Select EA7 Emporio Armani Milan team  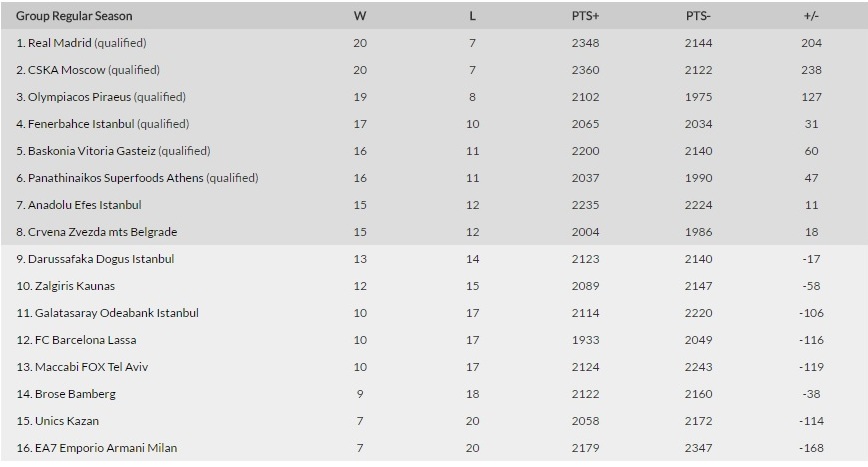[97, 448]
